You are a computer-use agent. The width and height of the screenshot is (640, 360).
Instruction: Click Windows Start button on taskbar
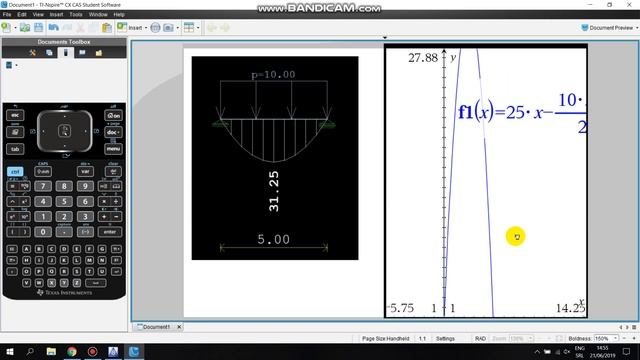pyautogui.click(x=10, y=351)
